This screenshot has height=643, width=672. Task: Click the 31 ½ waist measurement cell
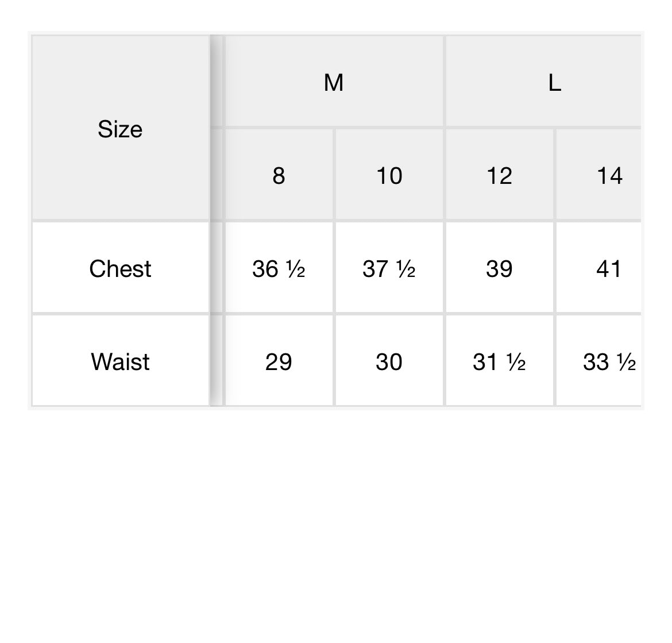pyautogui.click(x=499, y=361)
